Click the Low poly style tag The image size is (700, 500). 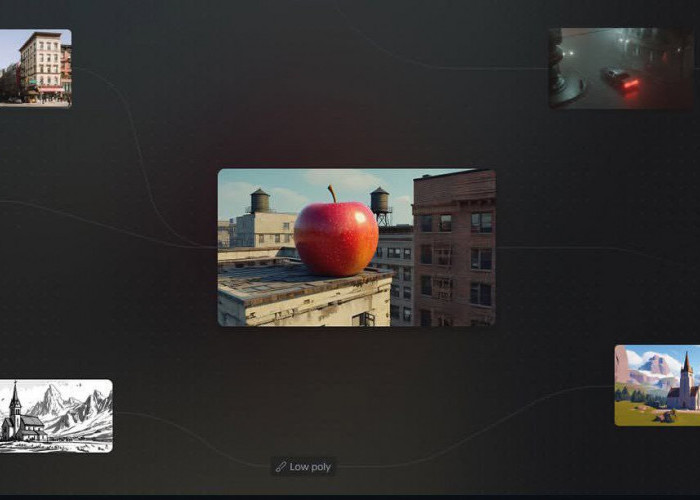coord(304,467)
